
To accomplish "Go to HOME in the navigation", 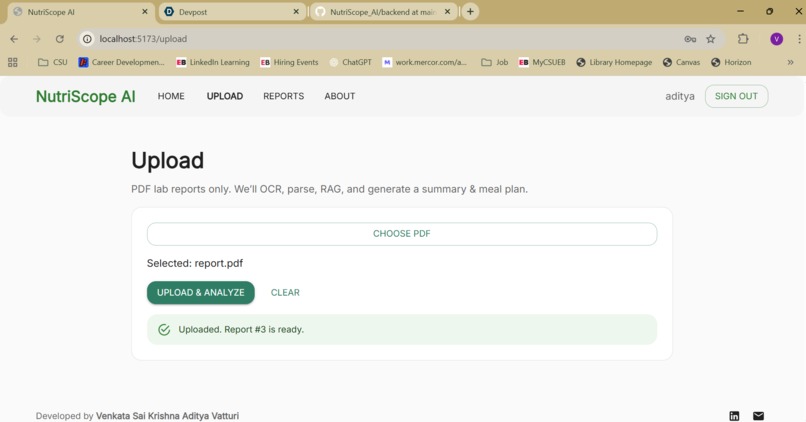I will pyautogui.click(x=171, y=96).
